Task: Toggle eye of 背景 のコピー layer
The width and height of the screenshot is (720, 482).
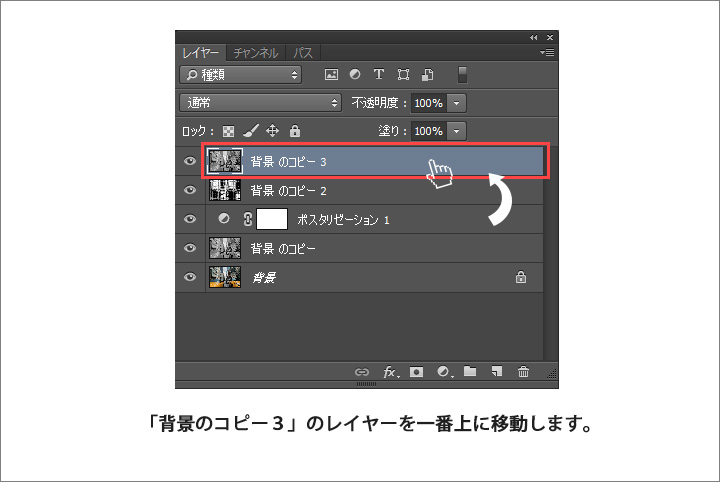Action: click(x=190, y=248)
